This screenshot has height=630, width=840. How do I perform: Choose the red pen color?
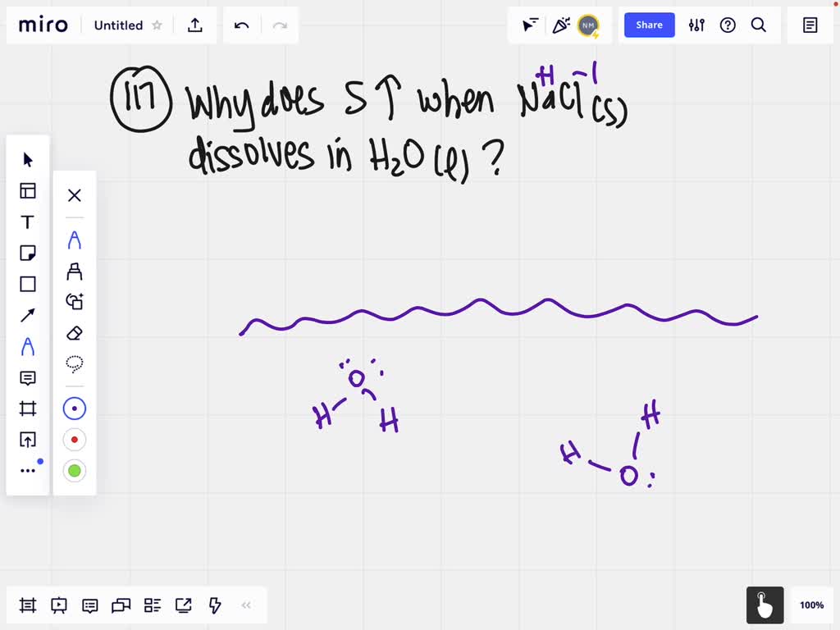tap(75, 440)
